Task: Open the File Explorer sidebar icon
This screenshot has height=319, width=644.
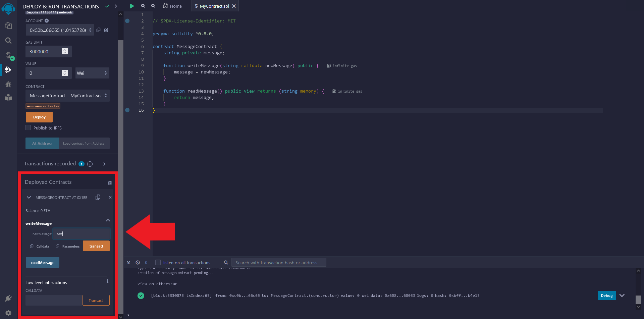Action: tap(8, 25)
